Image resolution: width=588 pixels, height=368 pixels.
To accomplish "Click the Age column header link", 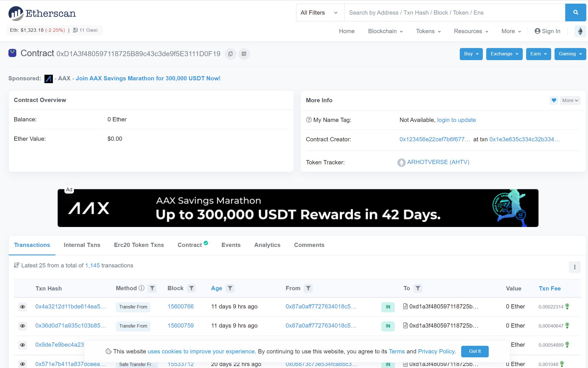I will pyautogui.click(x=217, y=288).
